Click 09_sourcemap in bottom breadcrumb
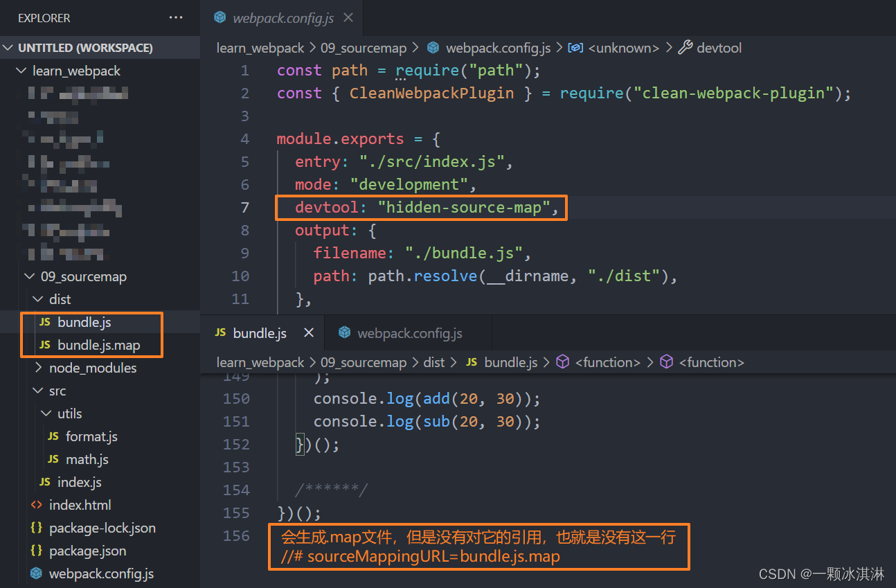896x588 pixels. [x=364, y=362]
